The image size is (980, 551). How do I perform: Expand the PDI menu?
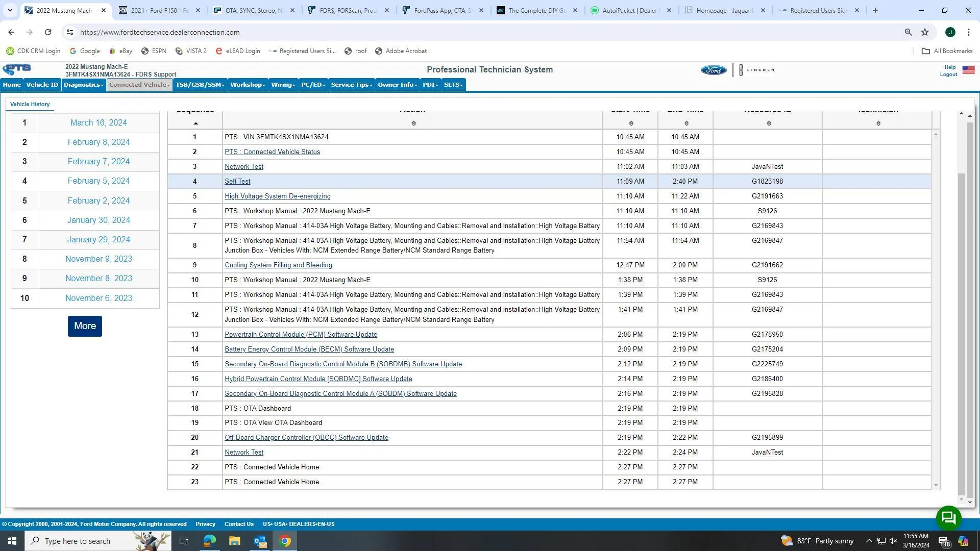(x=430, y=85)
